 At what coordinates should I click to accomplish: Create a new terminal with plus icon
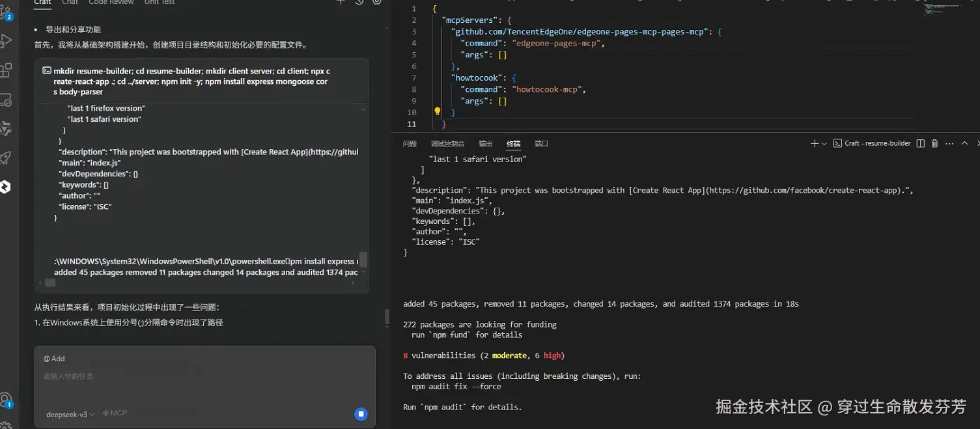(814, 143)
